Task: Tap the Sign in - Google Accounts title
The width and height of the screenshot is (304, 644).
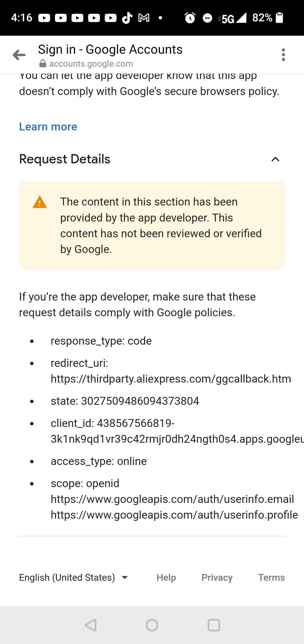Action: pyautogui.click(x=110, y=49)
